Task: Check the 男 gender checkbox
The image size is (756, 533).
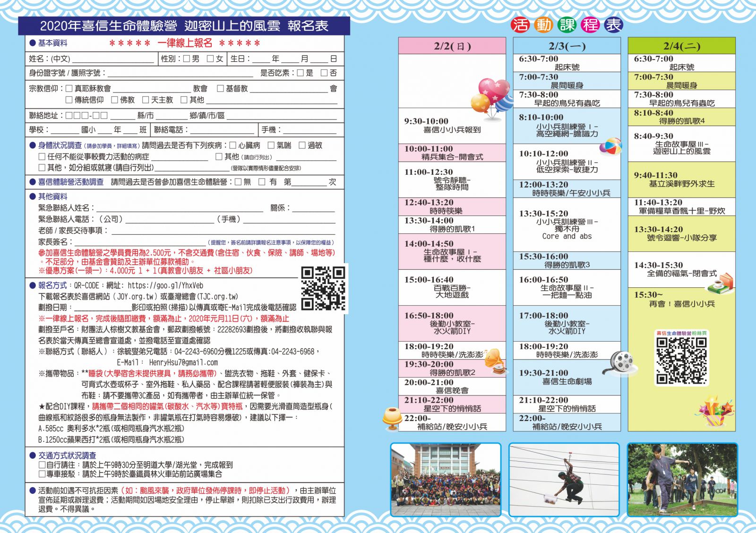Action: coord(187,59)
